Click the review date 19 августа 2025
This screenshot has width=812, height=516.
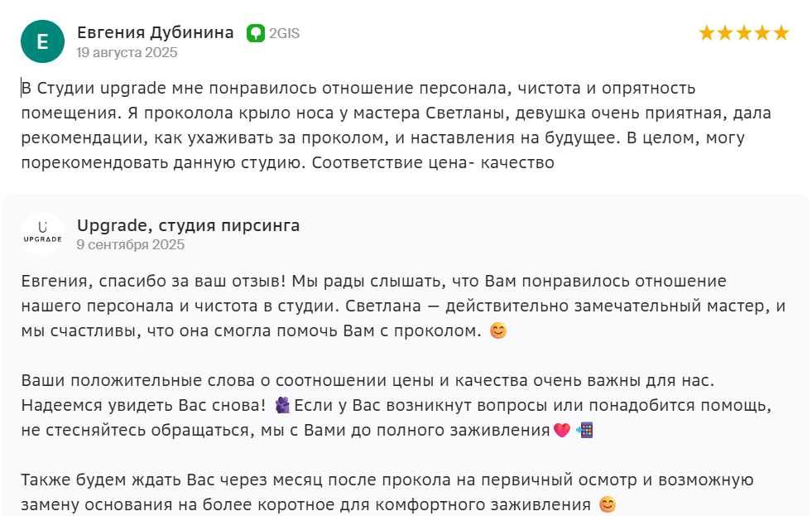(127, 52)
